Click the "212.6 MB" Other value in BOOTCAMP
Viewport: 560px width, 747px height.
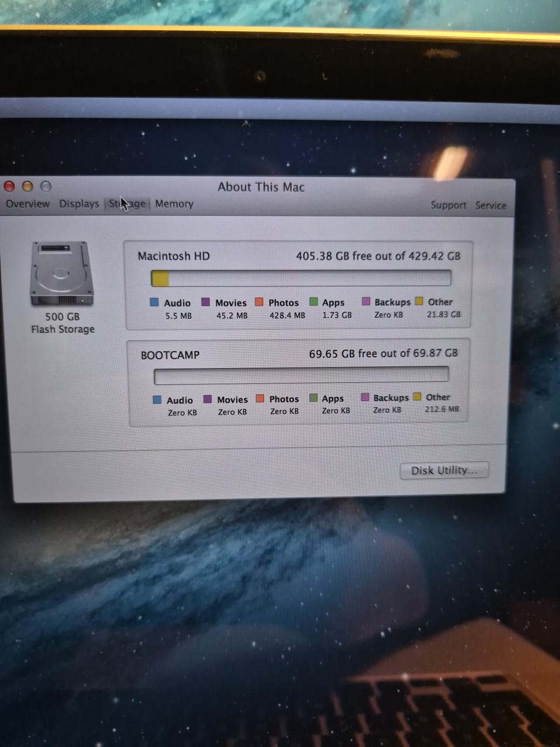click(x=442, y=409)
